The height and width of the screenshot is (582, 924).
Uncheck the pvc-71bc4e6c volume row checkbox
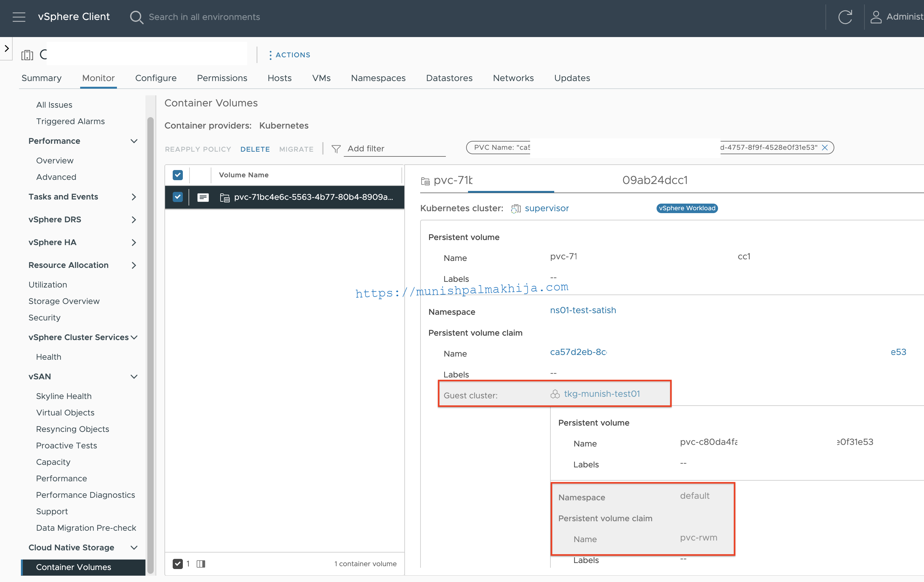pyautogui.click(x=178, y=197)
